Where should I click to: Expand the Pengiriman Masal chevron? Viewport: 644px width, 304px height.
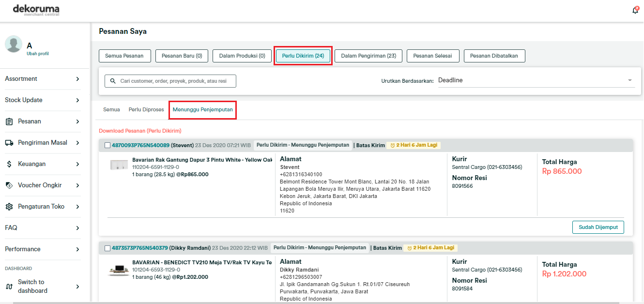(x=77, y=143)
